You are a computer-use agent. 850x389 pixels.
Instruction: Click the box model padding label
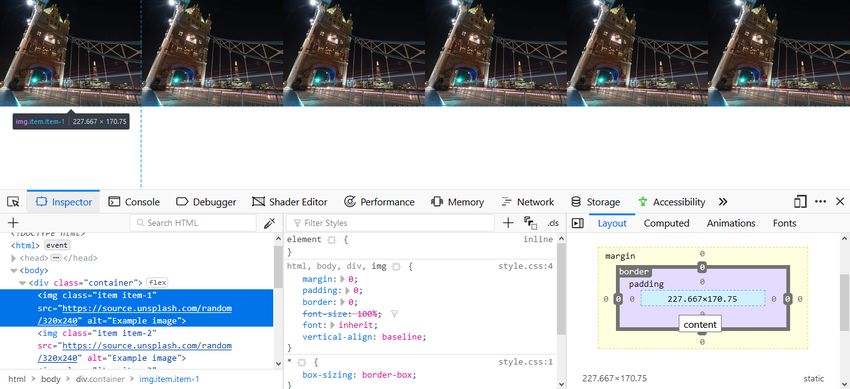click(x=646, y=284)
